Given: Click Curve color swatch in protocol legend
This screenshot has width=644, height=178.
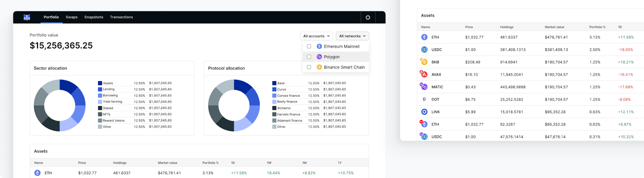Looking at the screenshot, I should click(x=274, y=89).
